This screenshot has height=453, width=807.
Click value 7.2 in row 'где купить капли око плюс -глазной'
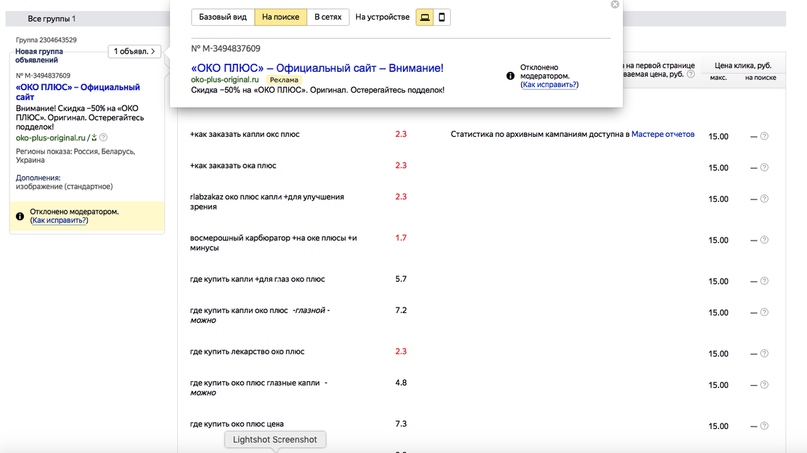(401, 310)
